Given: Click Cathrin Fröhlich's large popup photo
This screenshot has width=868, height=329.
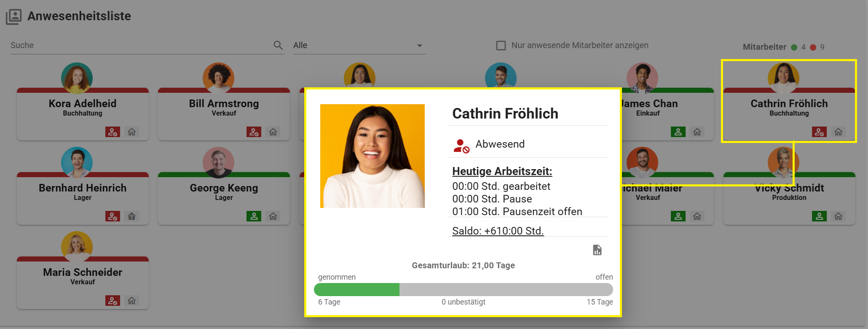Looking at the screenshot, I should (x=372, y=156).
